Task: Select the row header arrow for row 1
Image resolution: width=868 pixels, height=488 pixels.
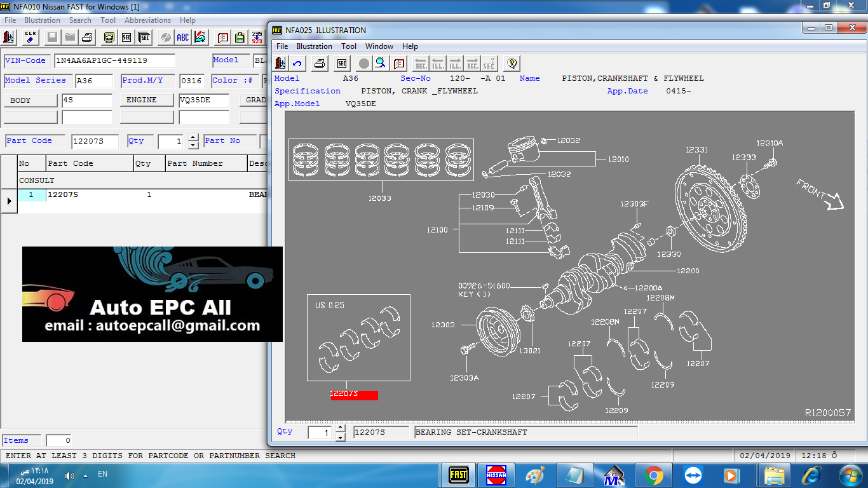Action: (x=9, y=201)
